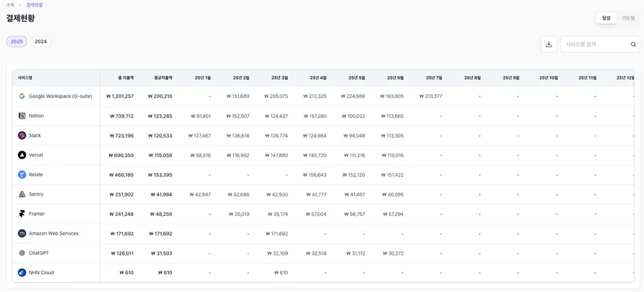Click Notion January value ₩ 91,801
This screenshot has width=644, height=292.
201,116
